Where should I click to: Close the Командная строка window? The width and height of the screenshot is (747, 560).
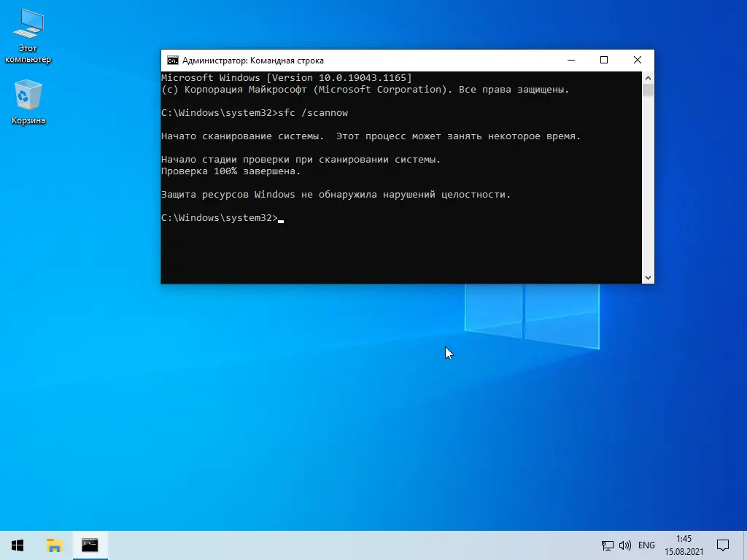[638, 60]
